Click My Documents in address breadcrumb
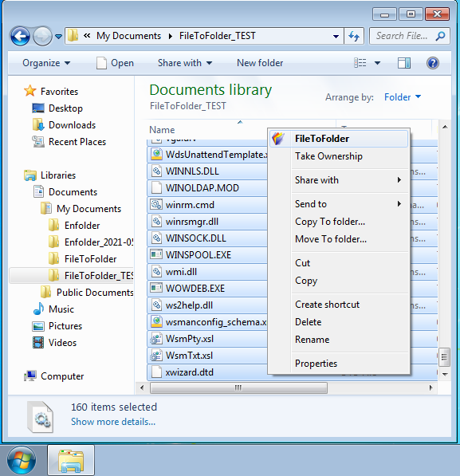 click(128, 36)
